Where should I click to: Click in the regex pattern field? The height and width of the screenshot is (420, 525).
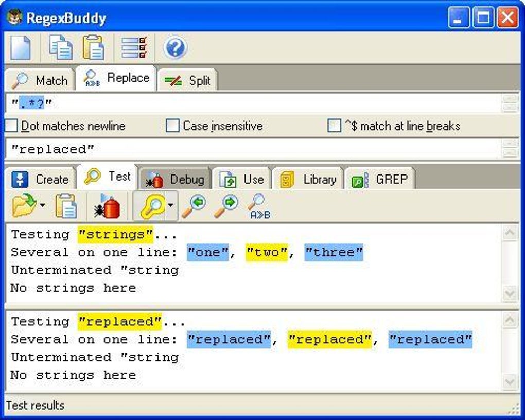(253, 103)
